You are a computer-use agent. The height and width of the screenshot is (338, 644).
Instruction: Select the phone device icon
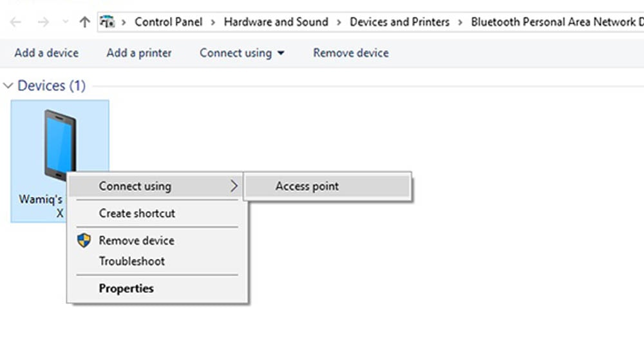point(60,145)
